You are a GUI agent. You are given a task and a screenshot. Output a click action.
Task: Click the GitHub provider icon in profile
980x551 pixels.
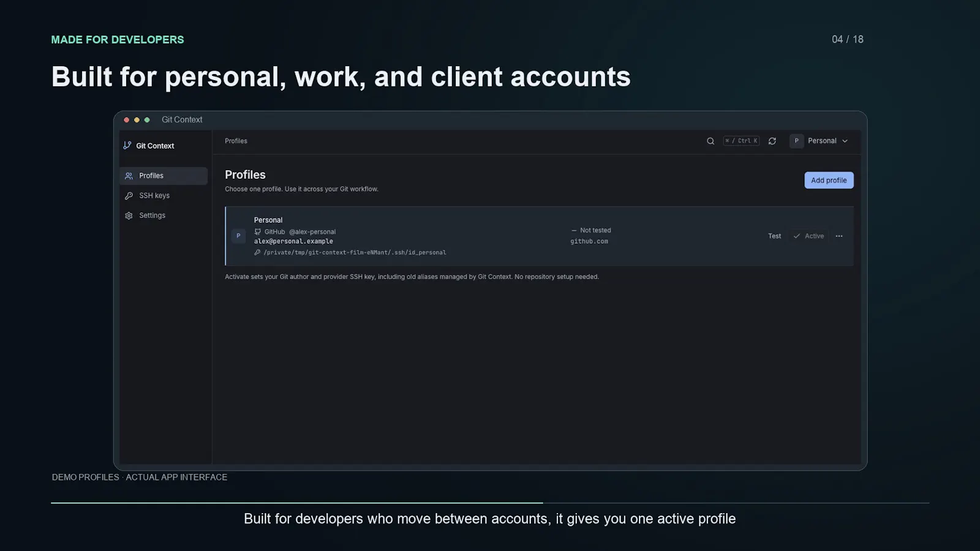[258, 232]
